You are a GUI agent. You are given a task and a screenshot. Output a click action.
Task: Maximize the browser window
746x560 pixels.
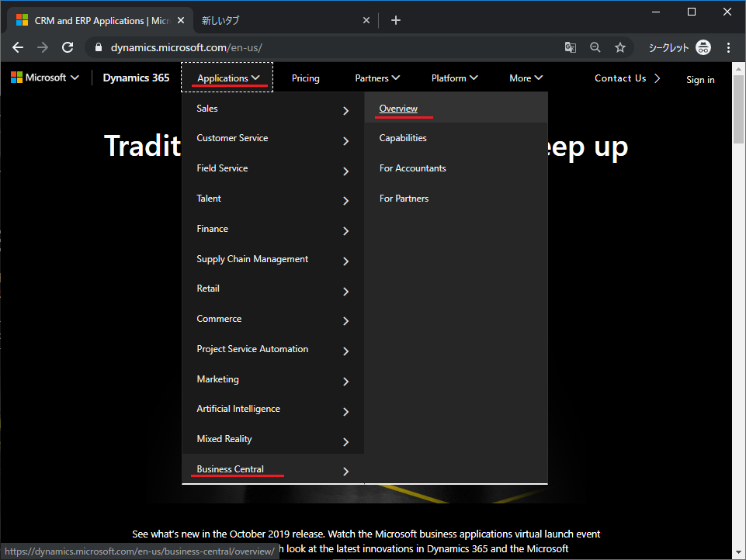coord(692,12)
